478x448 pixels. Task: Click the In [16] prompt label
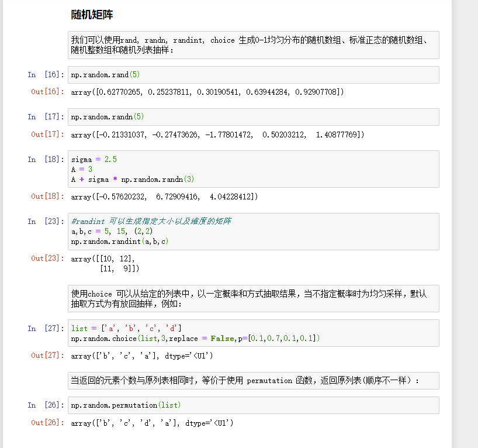[46, 75]
